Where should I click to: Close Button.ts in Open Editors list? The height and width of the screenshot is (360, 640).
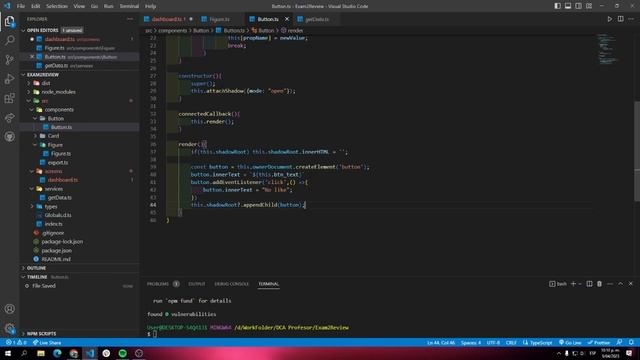[x=32, y=57]
